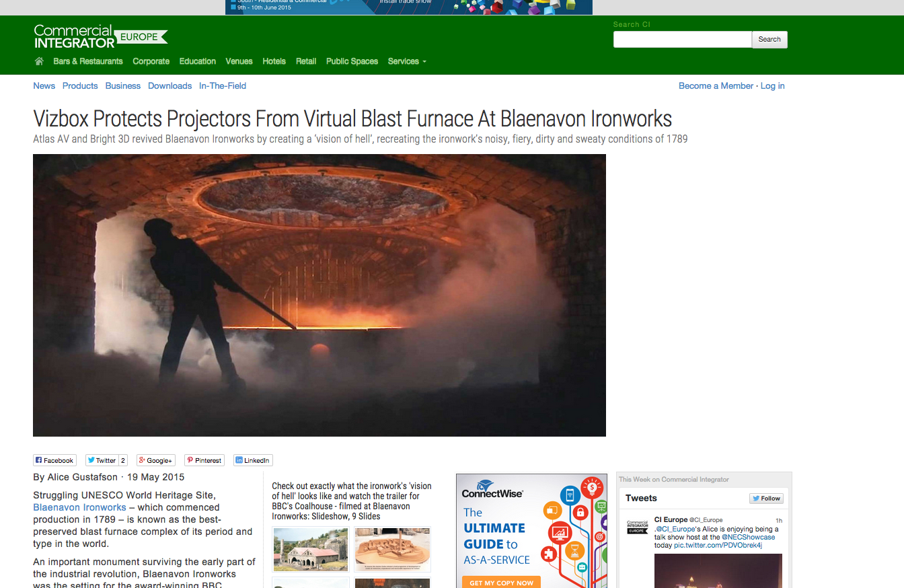Click the Search button
The height and width of the screenshot is (588, 904).
click(769, 39)
